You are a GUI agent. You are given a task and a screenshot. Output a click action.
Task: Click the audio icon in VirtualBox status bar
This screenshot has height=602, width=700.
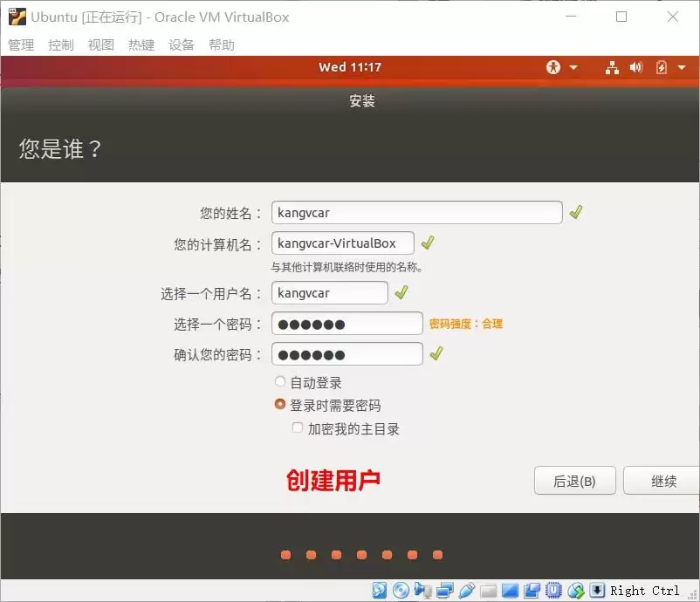(422, 590)
